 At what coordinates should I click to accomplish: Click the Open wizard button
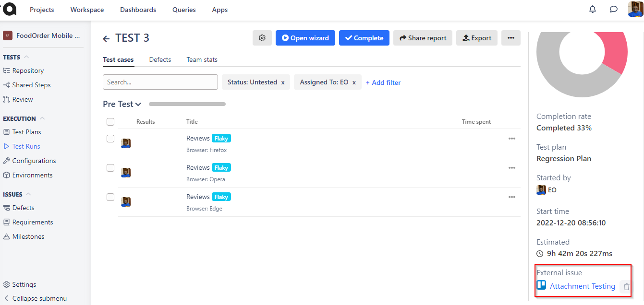[305, 38]
